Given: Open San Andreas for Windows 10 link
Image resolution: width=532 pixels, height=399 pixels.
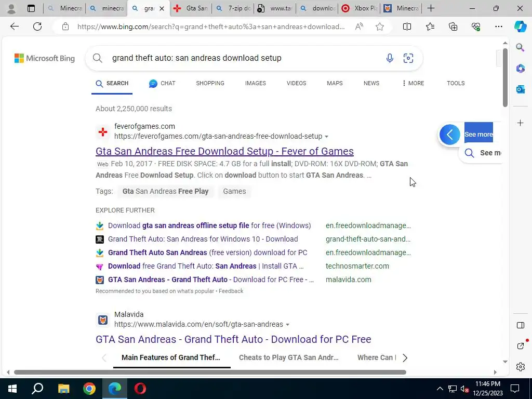Looking at the screenshot, I should [x=203, y=239].
